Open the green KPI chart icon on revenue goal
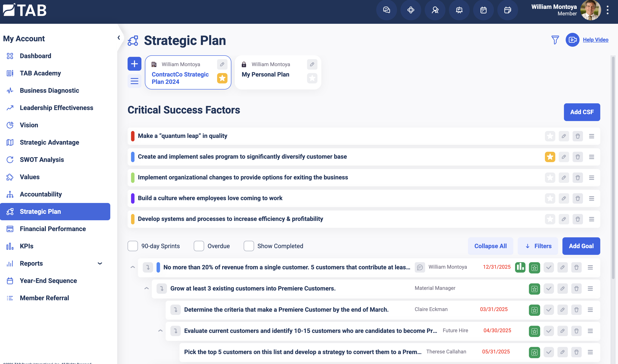The width and height of the screenshot is (618, 364). pos(520,267)
